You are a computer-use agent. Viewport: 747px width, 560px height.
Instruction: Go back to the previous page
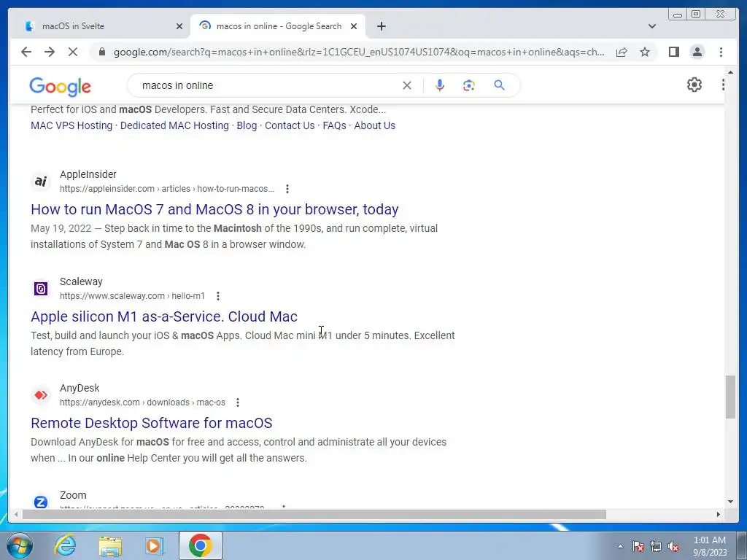26,52
